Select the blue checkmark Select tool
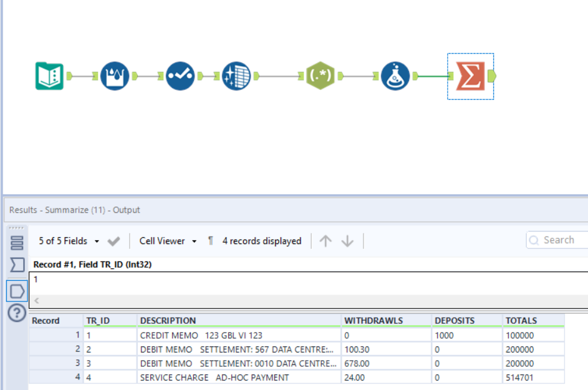 (180, 75)
